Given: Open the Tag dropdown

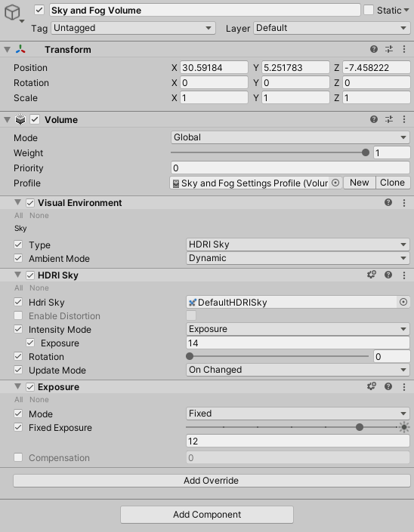Looking at the screenshot, I should 133,28.
